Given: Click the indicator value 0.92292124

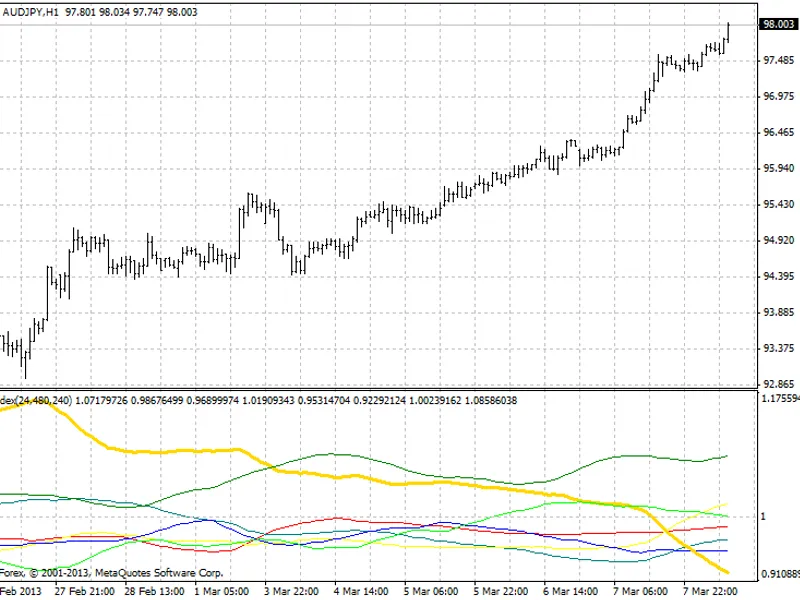Looking at the screenshot, I should (380, 401).
